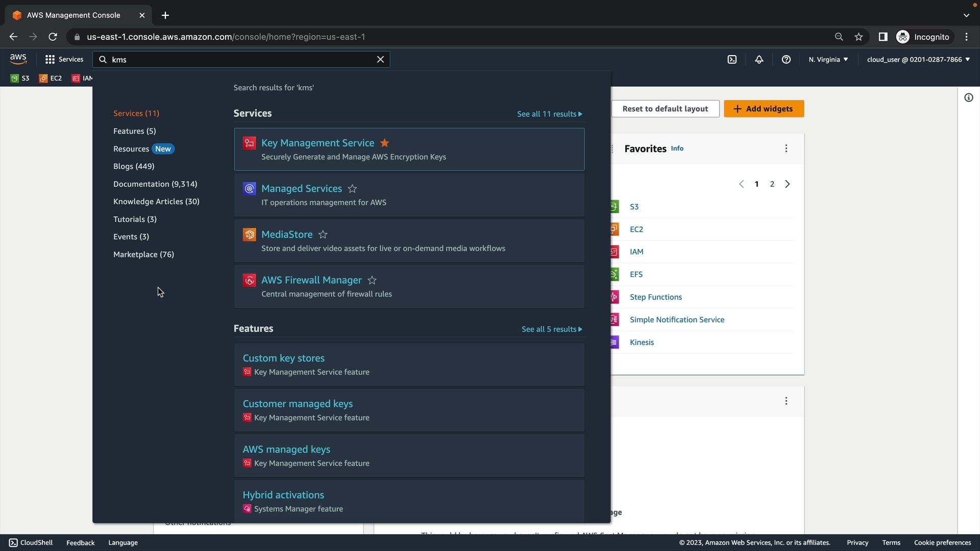Open CloudShell icon in top navigation bar
The image size is (980, 551).
(x=732, y=60)
